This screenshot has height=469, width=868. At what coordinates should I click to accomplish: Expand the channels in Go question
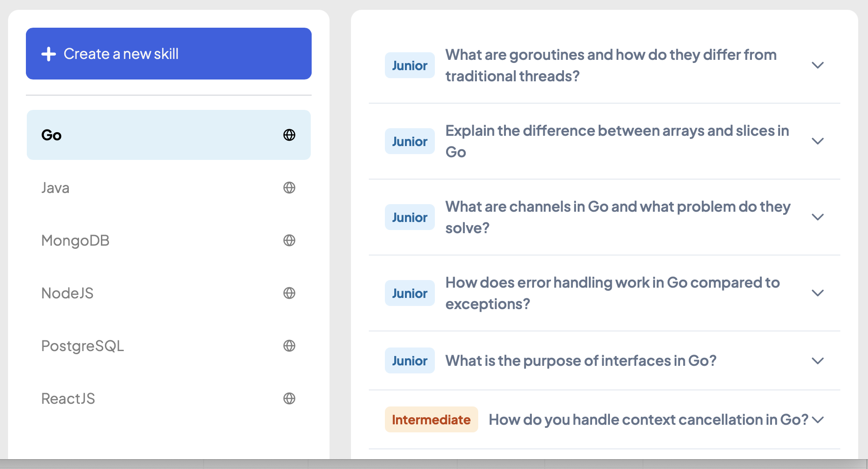tap(818, 217)
